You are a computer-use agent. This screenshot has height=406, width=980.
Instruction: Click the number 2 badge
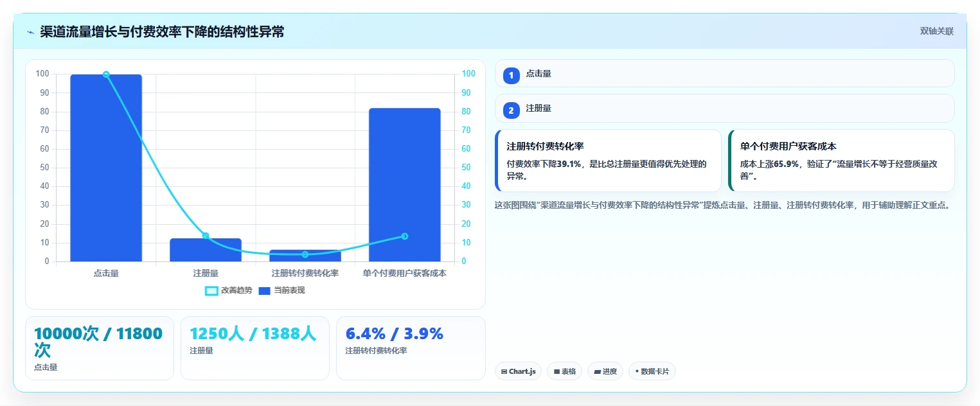[512, 110]
